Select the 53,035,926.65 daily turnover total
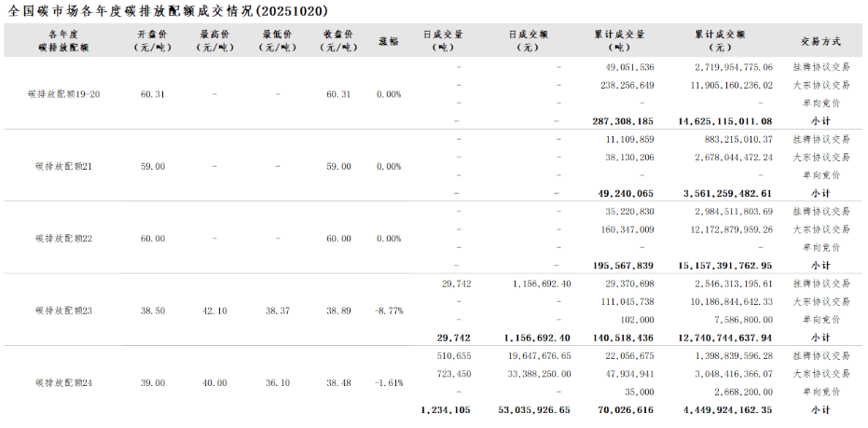This screenshot has width=868, height=428. click(x=534, y=409)
